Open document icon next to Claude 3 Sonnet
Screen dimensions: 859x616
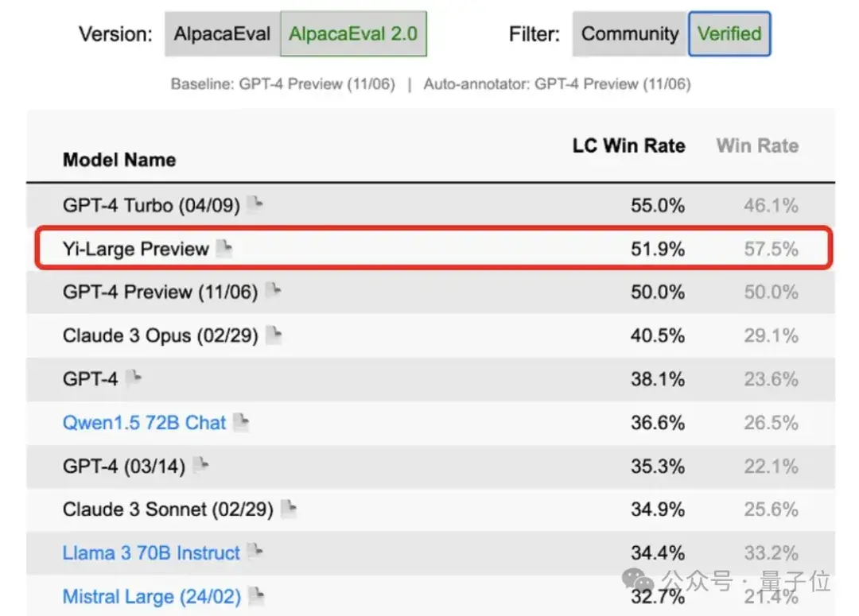tap(288, 509)
